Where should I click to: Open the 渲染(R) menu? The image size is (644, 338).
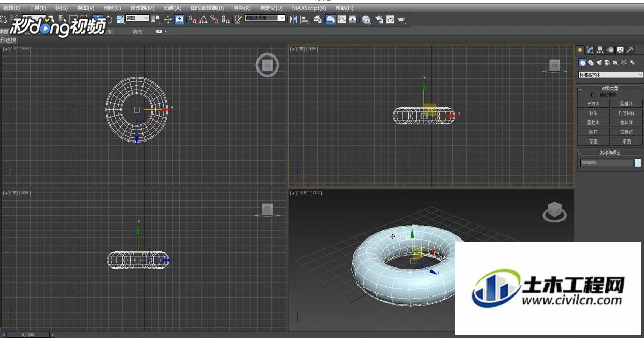242,8
